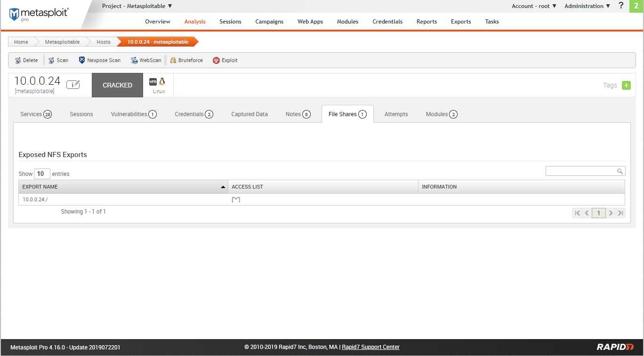The image size is (644, 356).
Task: Go to Home breadcrumb
Action: coord(21,42)
